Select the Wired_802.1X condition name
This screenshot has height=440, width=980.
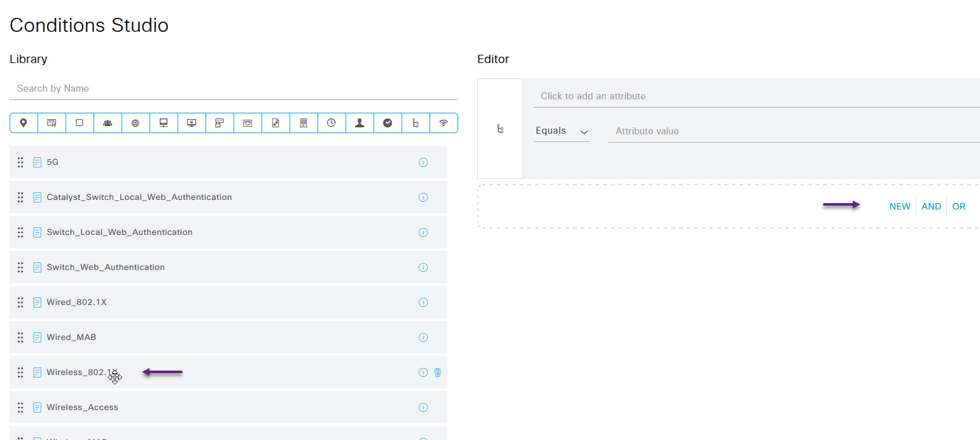click(x=76, y=302)
